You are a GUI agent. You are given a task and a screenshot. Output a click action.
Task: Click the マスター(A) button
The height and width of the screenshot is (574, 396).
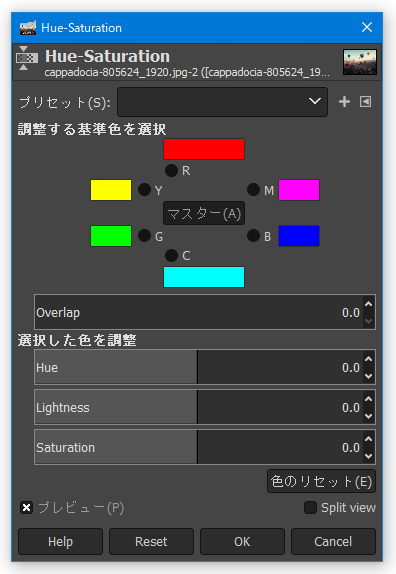(x=204, y=213)
